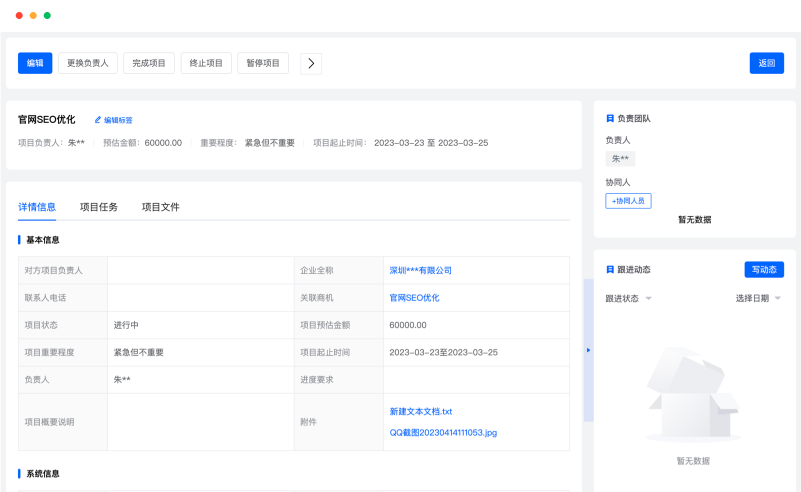Click the 项目概要说明 label cell
This screenshot has width=801, height=492.
tap(63, 422)
